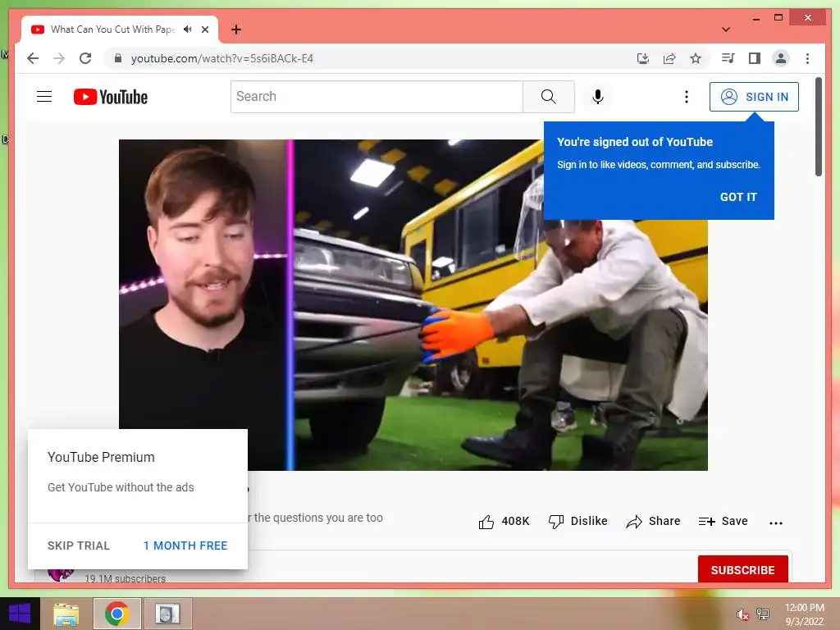Click the share page icon in address bar
The height and width of the screenshot is (630, 840).
pos(669,58)
